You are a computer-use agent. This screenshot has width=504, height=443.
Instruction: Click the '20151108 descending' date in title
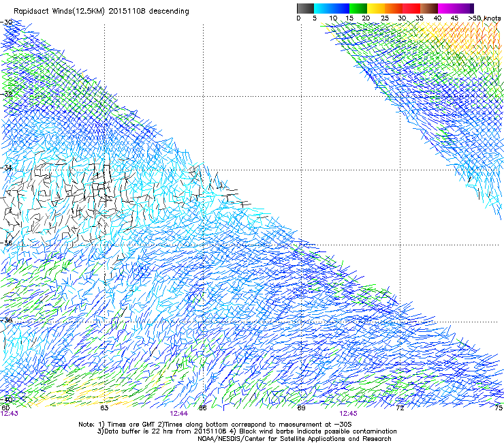click(x=149, y=12)
